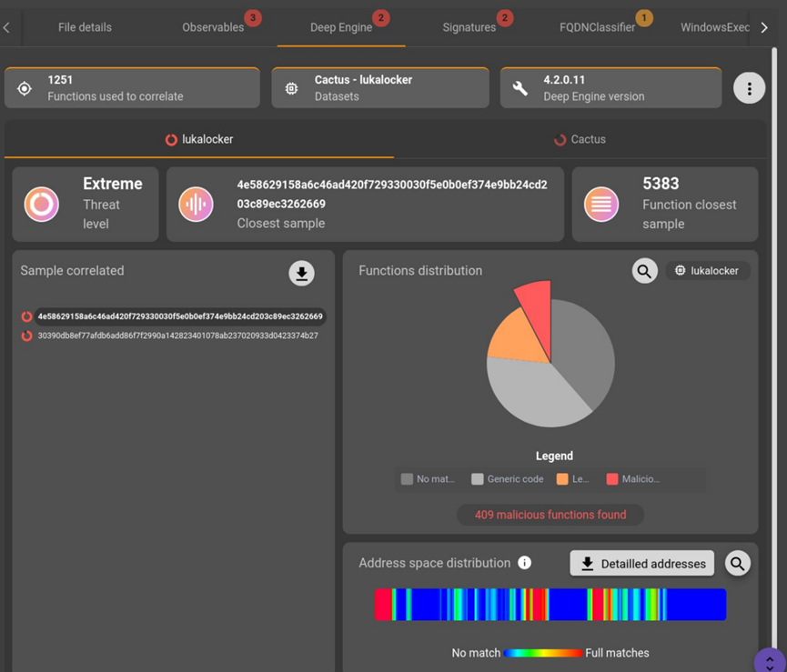Select the correlated sample starting with 30390db8

[x=177, y=336]
